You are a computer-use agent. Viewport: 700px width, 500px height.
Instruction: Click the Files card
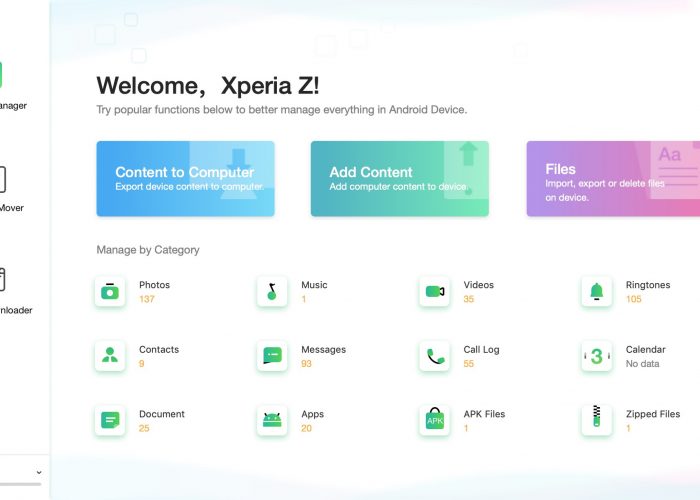coord(613,179)
